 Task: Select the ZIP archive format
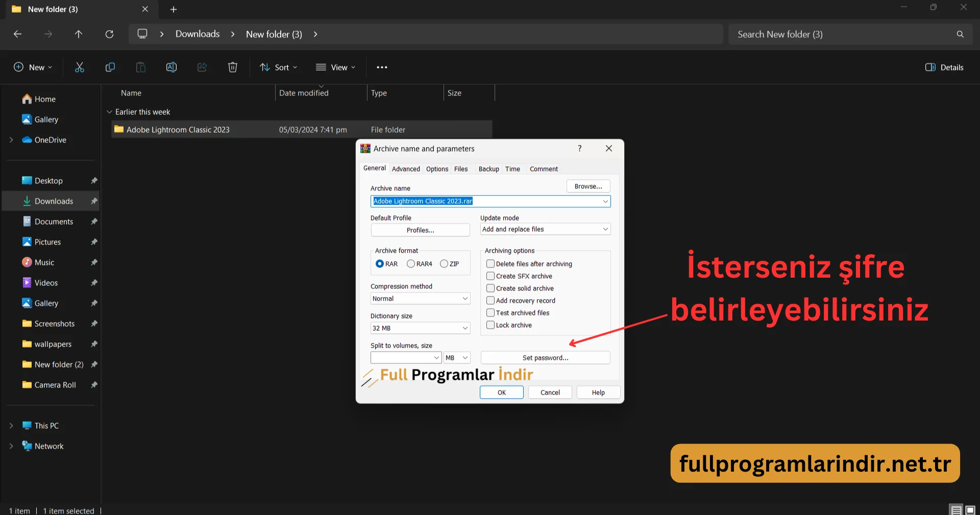pyautogui.click(x=444, y=264)
